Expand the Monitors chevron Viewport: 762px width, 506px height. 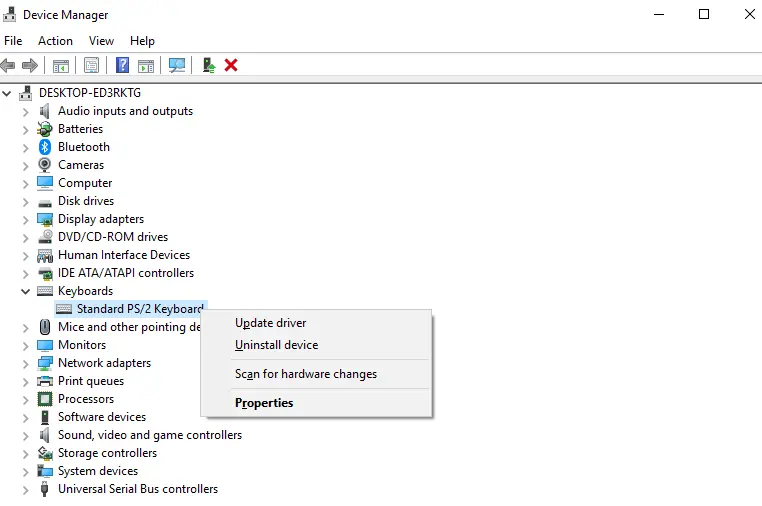coord(25,346)
